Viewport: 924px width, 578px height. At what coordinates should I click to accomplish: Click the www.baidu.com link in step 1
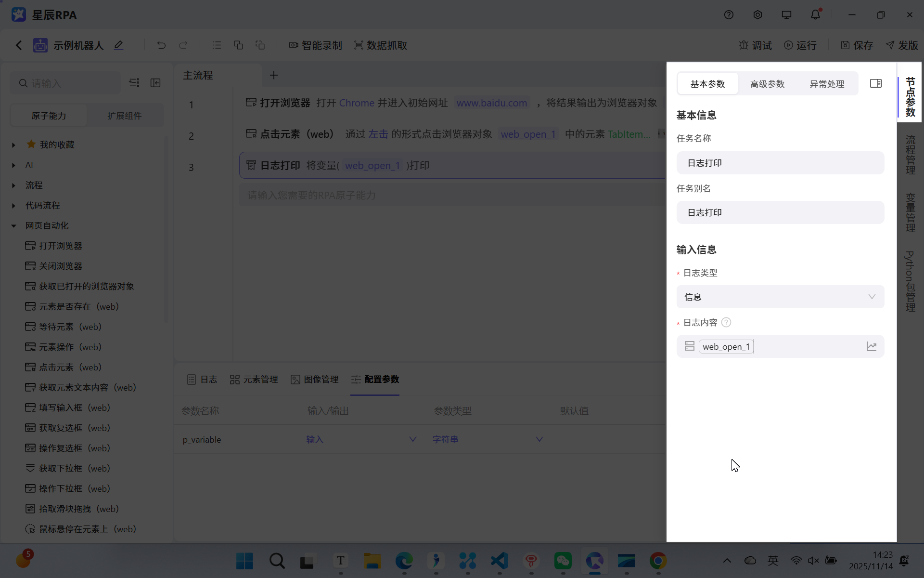click(x=491, y=103)
